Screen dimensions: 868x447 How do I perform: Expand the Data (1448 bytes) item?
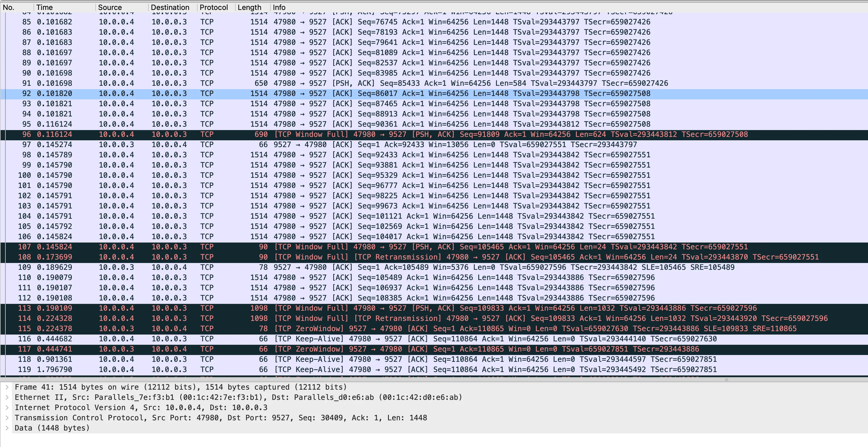point(7,428)
